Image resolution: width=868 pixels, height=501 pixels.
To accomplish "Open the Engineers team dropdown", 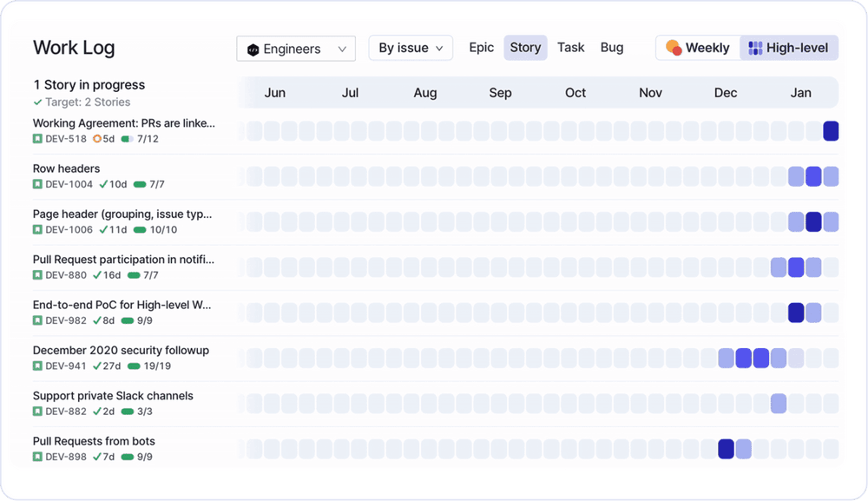I will point(296,48).
